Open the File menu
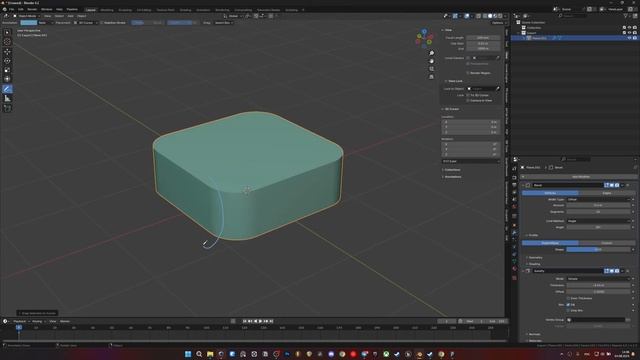This screenshot has width=640, height=360. click(11, 9)
